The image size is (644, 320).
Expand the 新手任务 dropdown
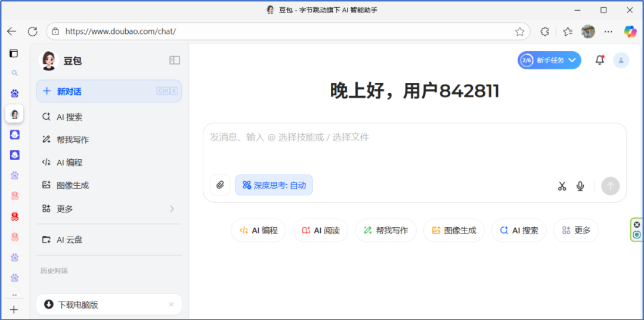click(549, 60)
